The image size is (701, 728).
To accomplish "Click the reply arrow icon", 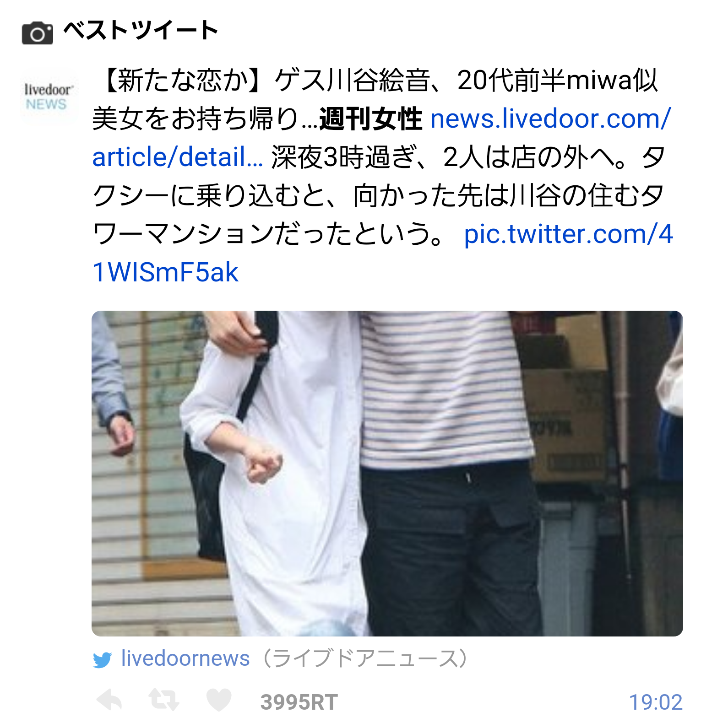I will 109,700.
